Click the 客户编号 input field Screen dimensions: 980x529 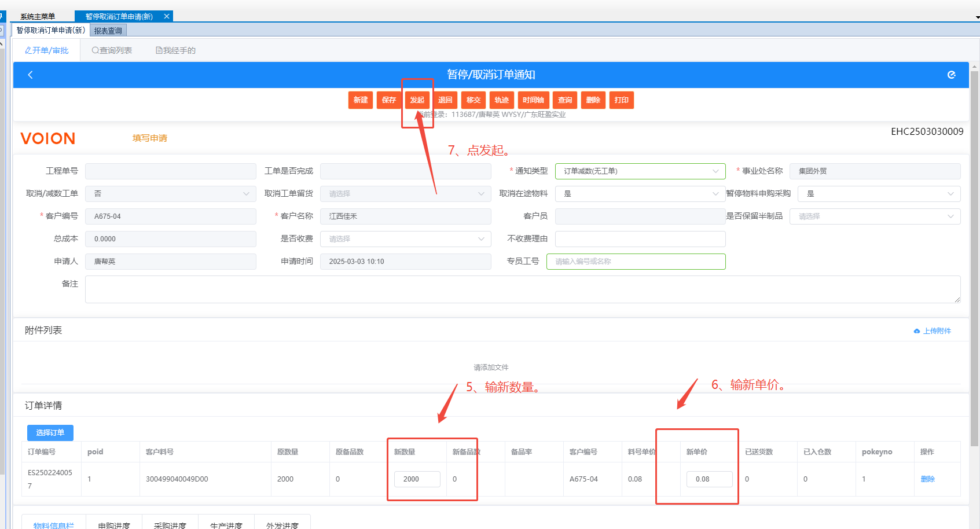(x=171, y=216)
